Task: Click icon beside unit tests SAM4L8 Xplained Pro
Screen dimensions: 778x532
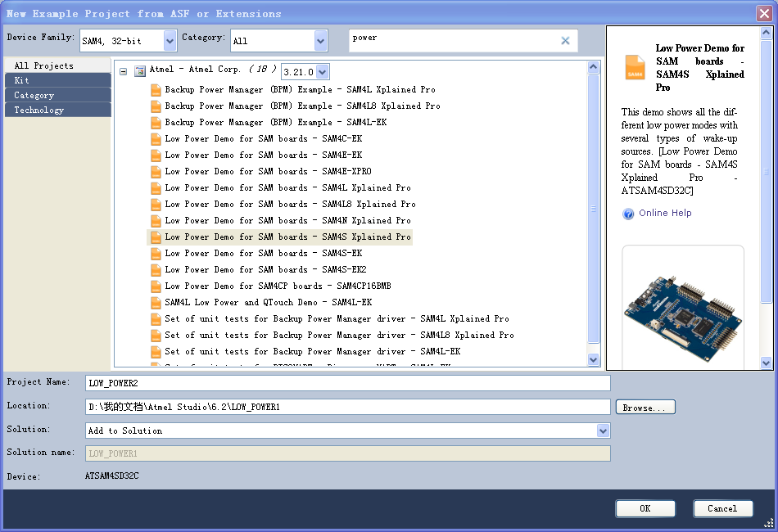Action: coord(156,336)
